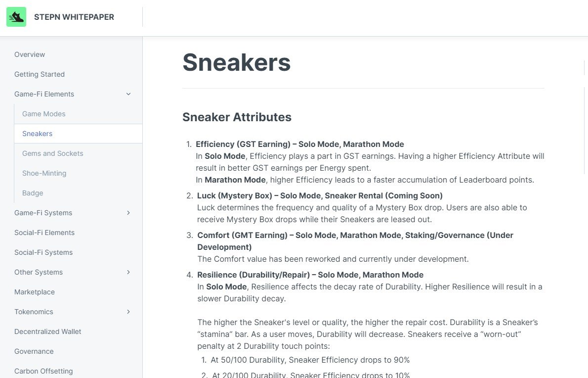Select the Sneakers sidebar entry
588x378 pixels.
pyautogui.click(x=38, y=134)
